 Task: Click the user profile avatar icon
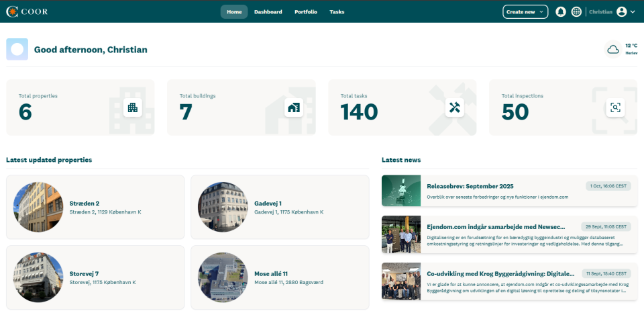[x=621, y=11]
